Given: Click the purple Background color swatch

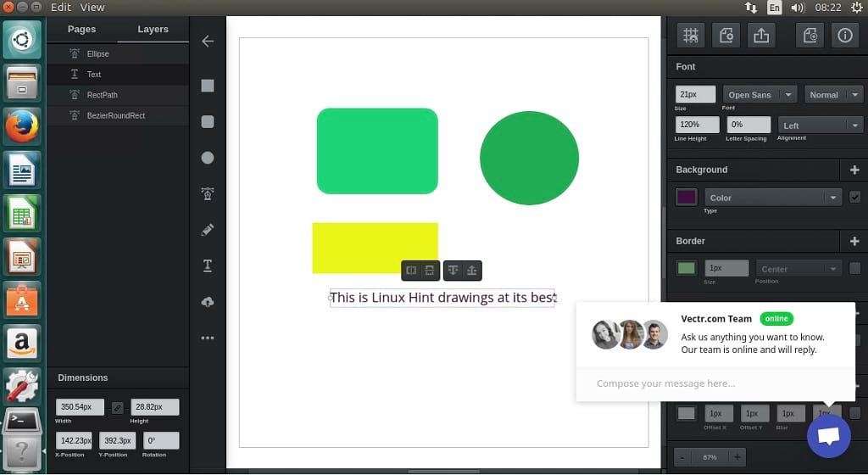Looking at the screenshot, I should [687, 197].
